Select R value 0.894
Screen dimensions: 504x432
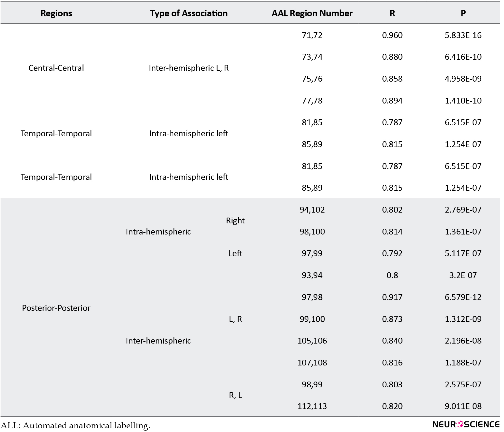(x=392, y=101)
